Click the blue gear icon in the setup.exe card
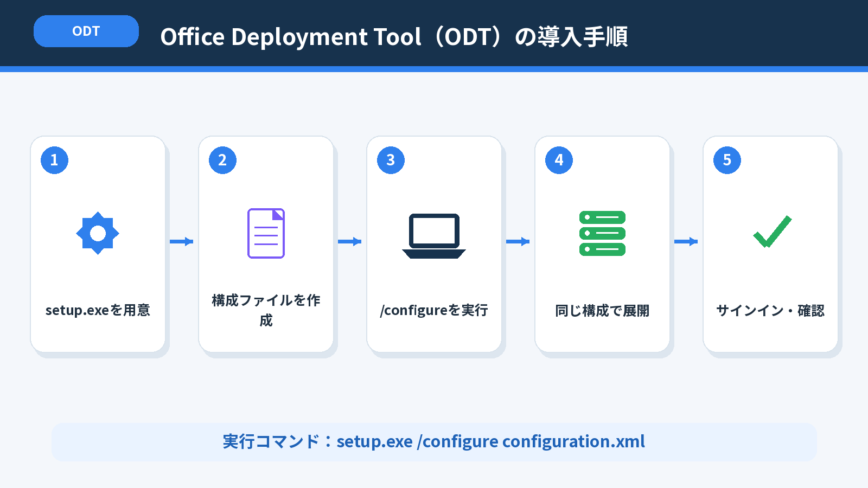The height and width of the screenshot is (488, 868). 98,233
